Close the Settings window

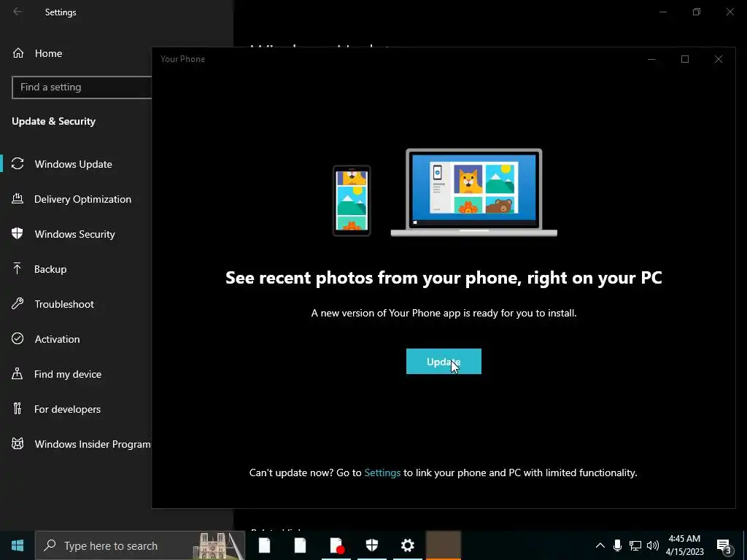729,12
